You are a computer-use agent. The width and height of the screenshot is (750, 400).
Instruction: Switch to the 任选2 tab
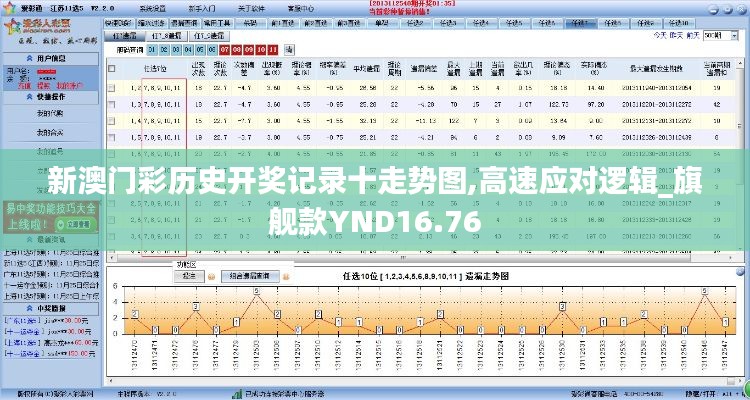[x=416, y=23]
